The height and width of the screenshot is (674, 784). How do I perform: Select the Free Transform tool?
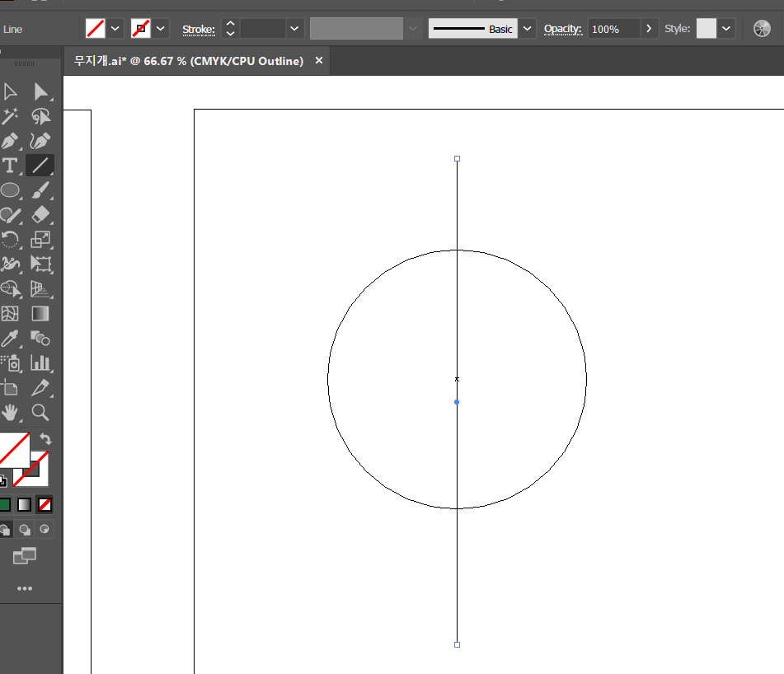coord(40,264)
